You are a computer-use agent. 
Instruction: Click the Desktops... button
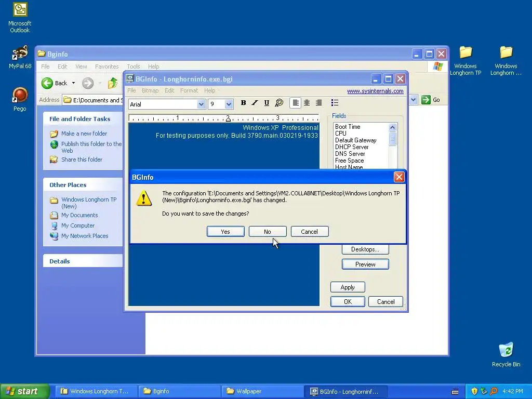(x=365, y=249)
